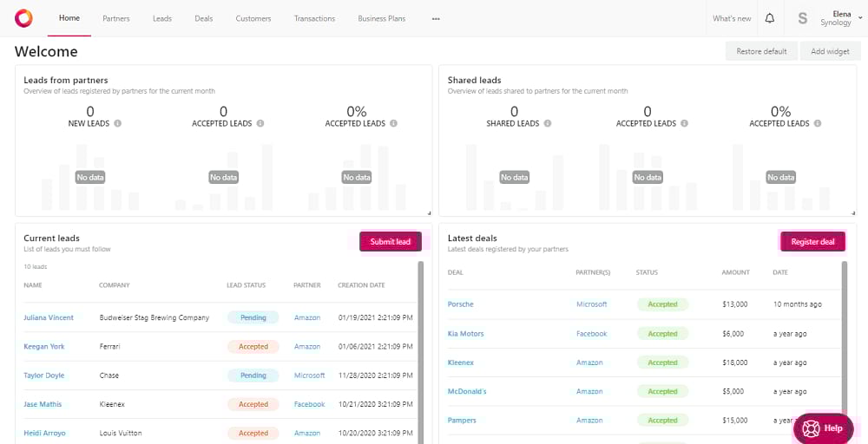The height and width of the screenshot is (444, 868).
Task: Click the LEAD STATUS column header
Action: point(246,285)
